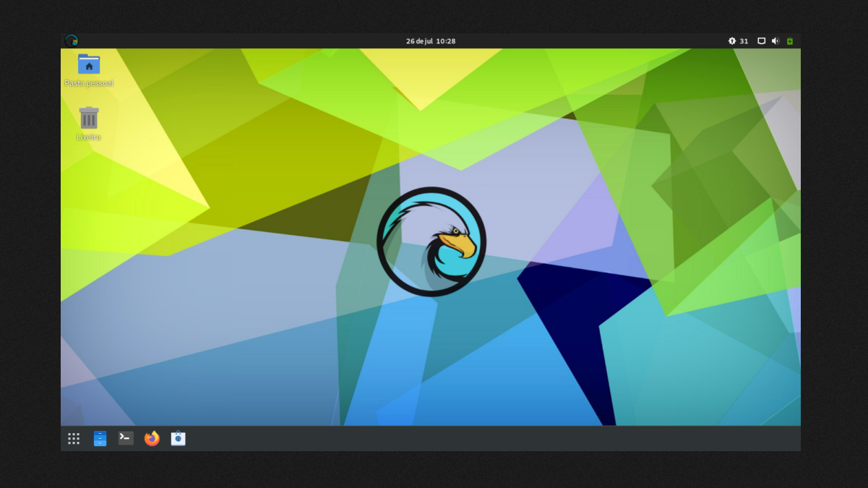Viewport: 868px width, 488px height.
Task: Open the calendar from 26 de jul 10:28
Action: 431,41
